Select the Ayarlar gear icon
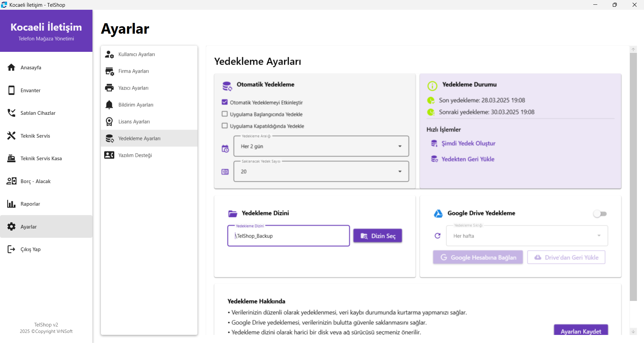Image resolution: width=644 pixels, height=343 pixels. pos(11,227)
